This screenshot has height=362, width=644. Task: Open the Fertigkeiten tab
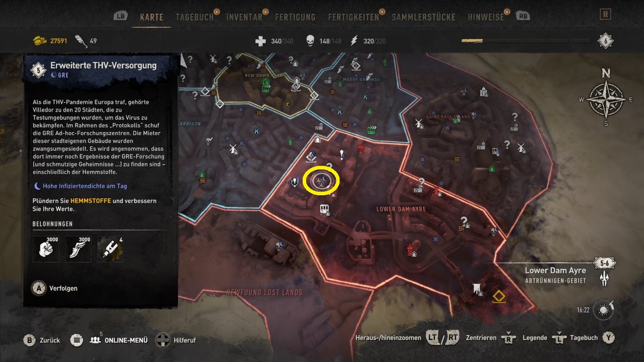pyautogui.click(x=353, y=17)
